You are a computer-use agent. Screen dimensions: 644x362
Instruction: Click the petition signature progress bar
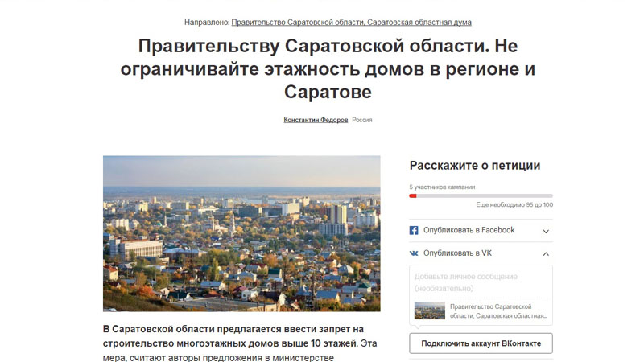(x=481, y=195)
